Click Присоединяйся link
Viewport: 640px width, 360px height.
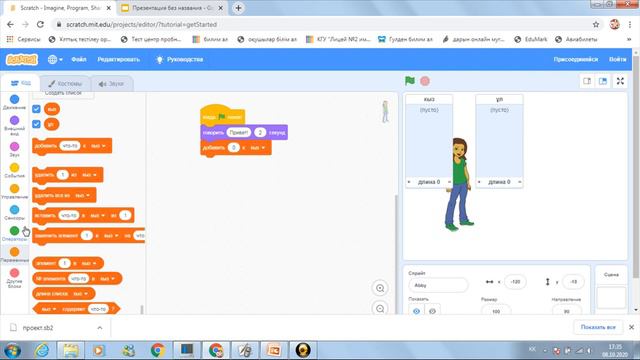576,60
